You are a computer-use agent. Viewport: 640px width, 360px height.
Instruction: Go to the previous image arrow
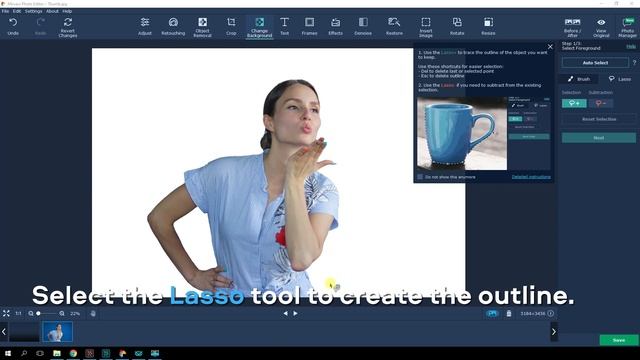285,313
